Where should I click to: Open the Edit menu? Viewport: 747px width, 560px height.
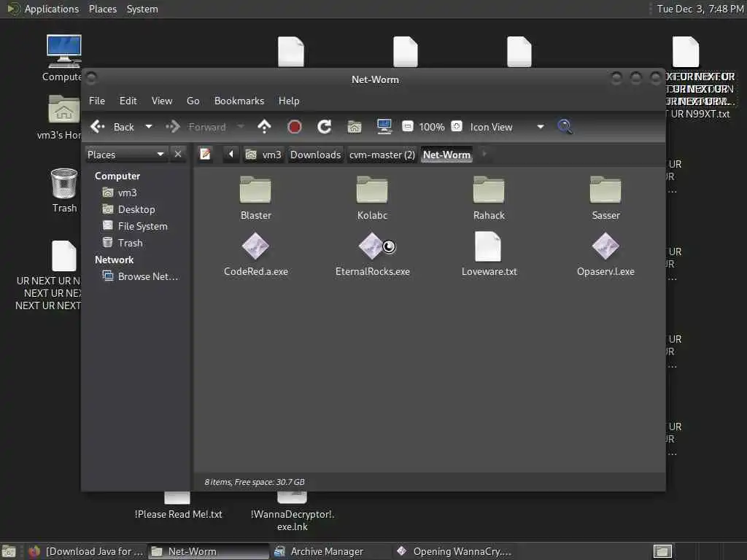(x=128, y=101)
